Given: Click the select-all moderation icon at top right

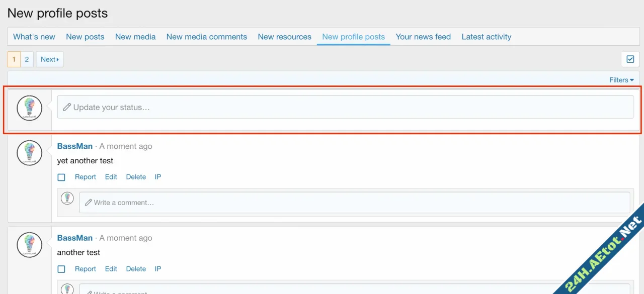Looking at the screenshot, I should [630, 59].
